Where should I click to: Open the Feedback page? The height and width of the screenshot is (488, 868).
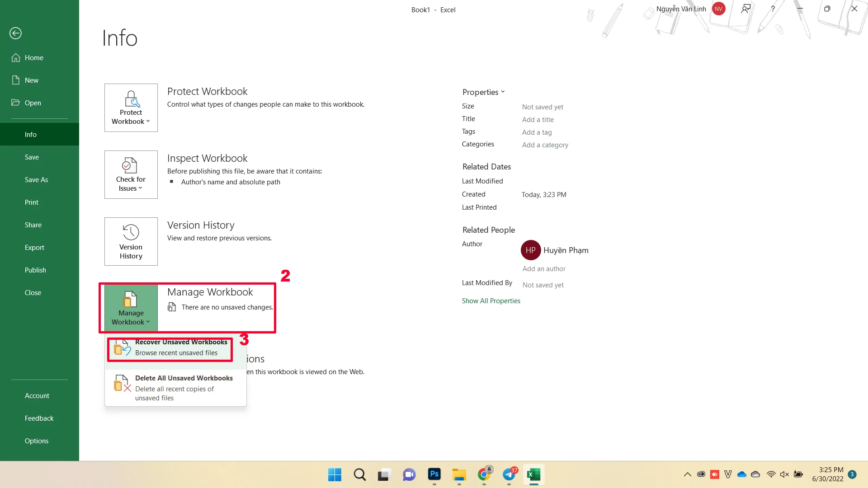point(39,418)
